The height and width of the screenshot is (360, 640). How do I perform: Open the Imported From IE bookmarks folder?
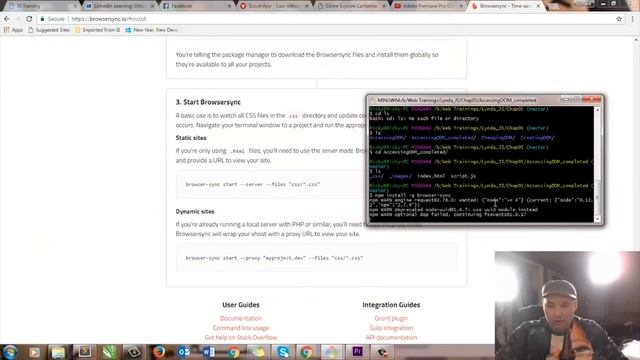(x=98, y=30)
